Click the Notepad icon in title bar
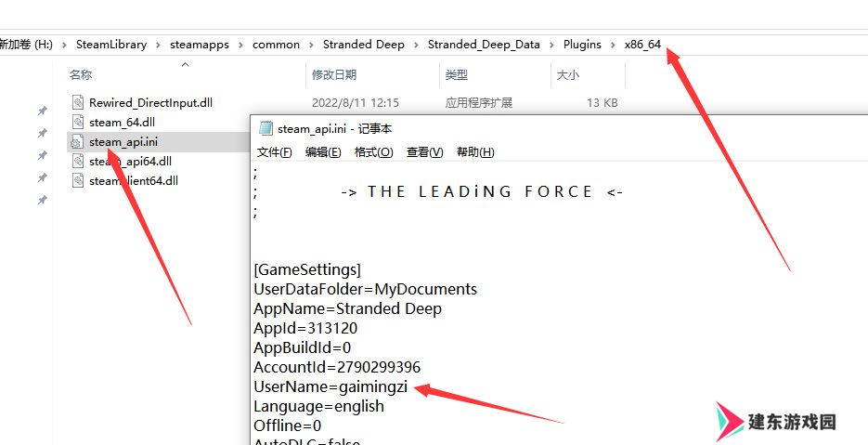The width and height of the screenshot is (868, 445). click(266, 128)
